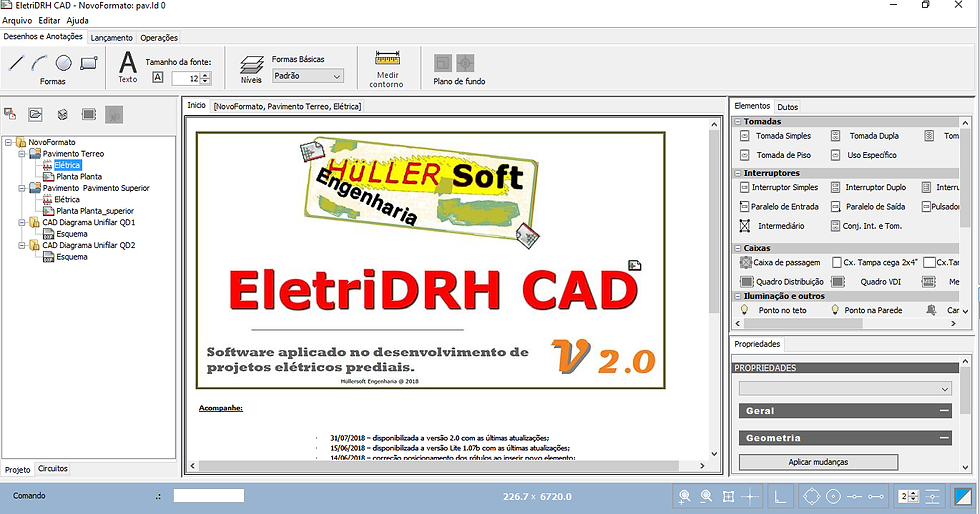The width and height of the screenshot is (980, 514).
Task: Collapse the Caixas group
Action: tap(738, 248)
